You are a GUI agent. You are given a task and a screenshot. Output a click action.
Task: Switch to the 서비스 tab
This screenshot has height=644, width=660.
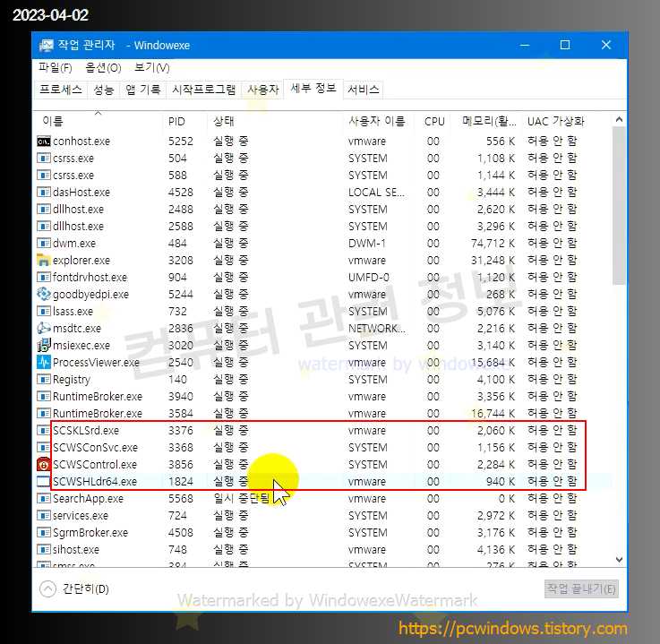[364, 90]
